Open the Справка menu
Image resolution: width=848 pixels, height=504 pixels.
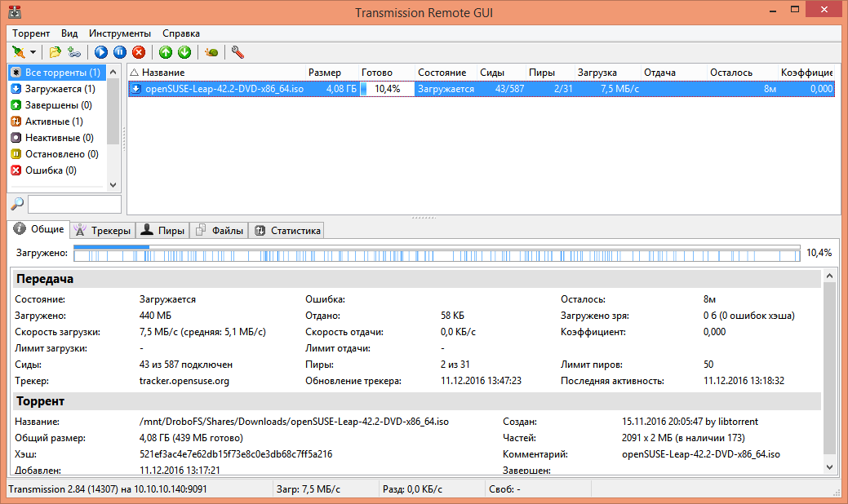(181, 33)
